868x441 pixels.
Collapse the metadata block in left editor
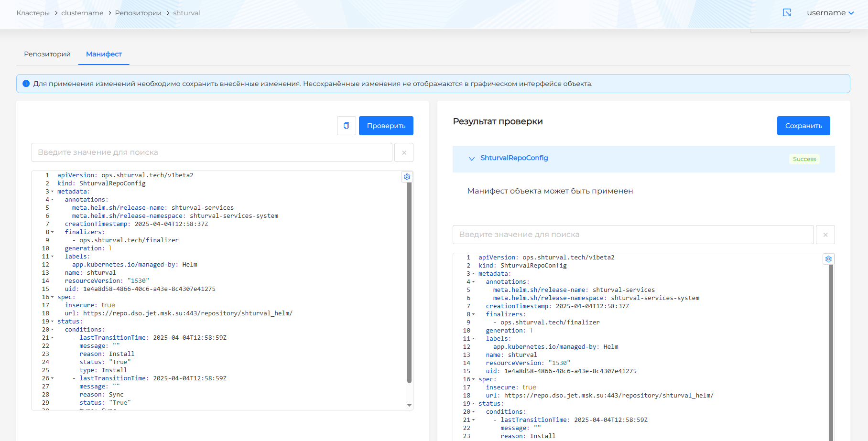click(53, 192)
